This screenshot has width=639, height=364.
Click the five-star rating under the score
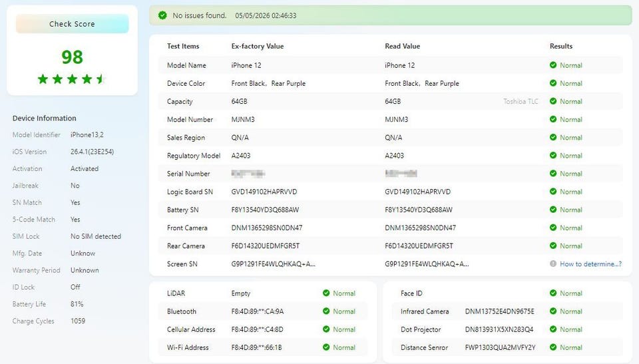click(72, 79)
